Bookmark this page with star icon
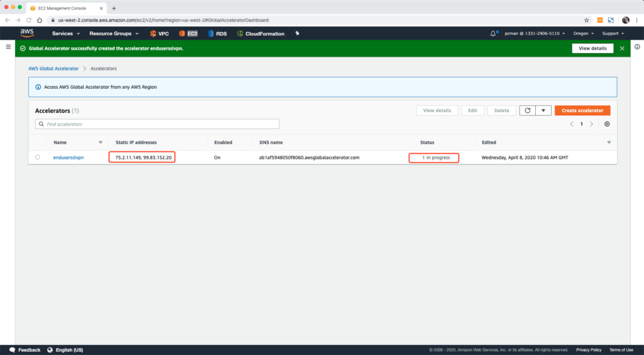This screenshot has width=644, height=355. pos(587,20)
